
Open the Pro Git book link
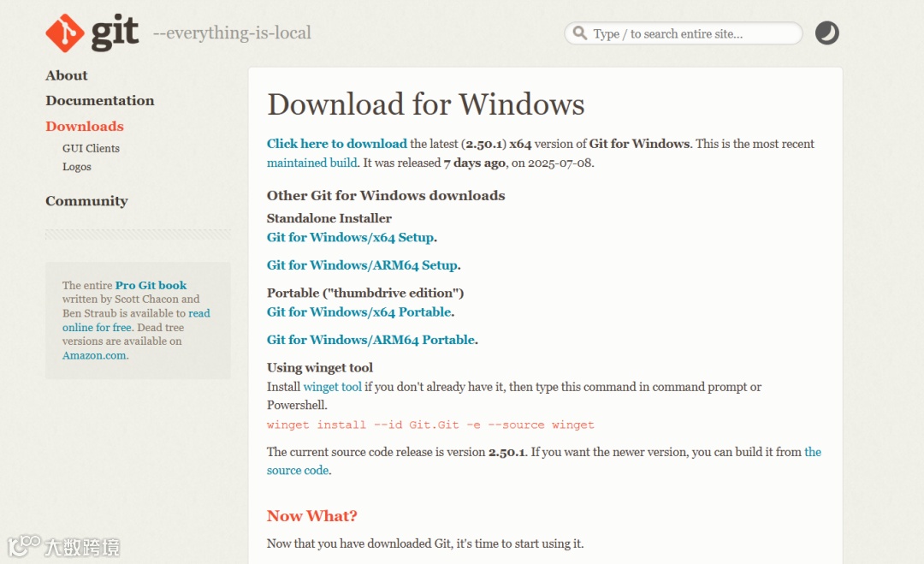[x=151, y=285]
